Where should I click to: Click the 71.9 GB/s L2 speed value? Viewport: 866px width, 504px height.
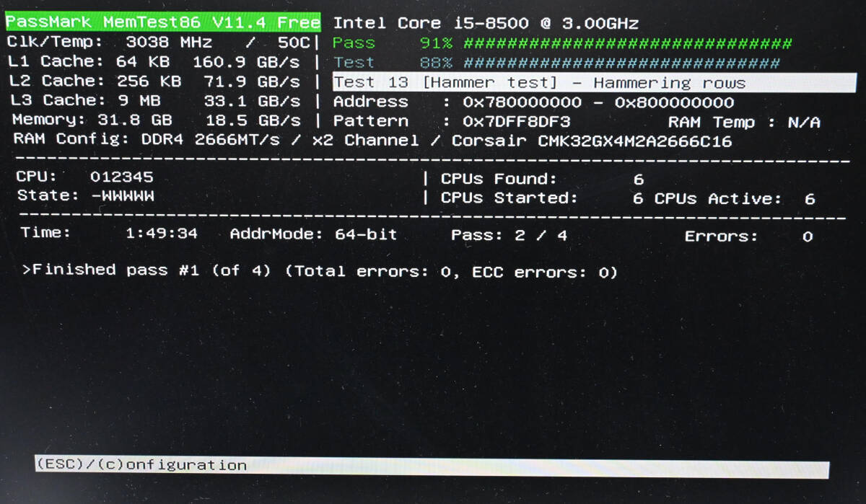point(252,81)
